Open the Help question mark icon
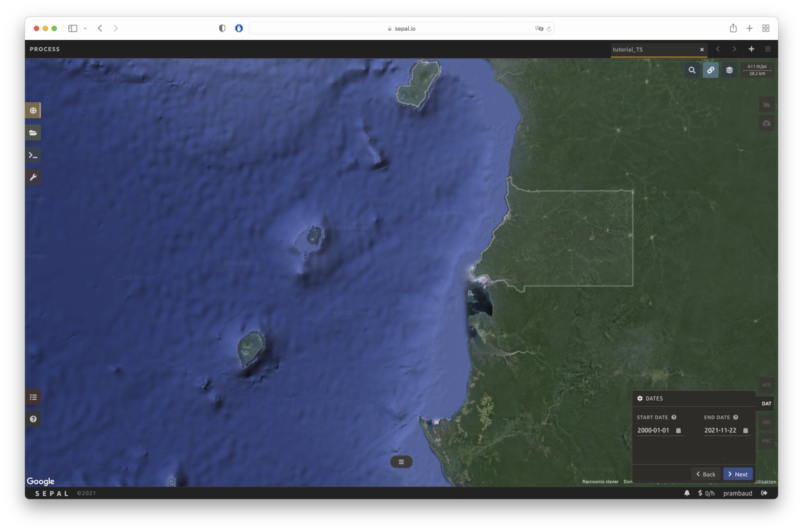The width and height of the screenshot is (803, 532). point(33,419)
